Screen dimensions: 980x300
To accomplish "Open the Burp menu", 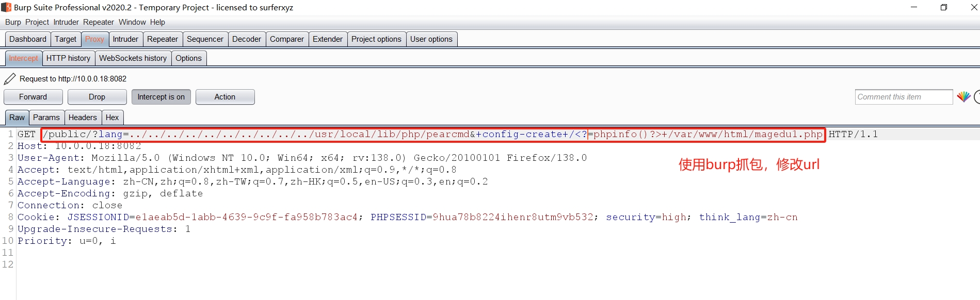I will coord(13,22).
